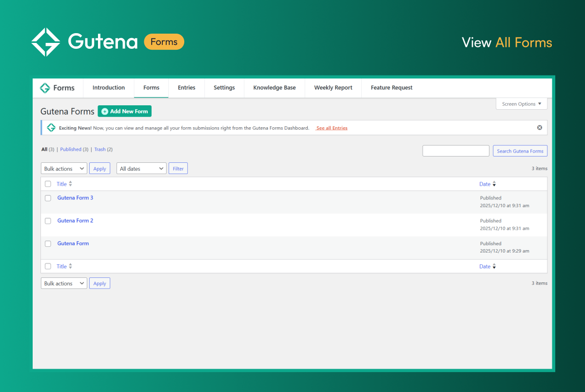The height and width of the screenshot is (392, 585).
Task: Sort forms using the Title column sort arrows
Action: coord(71,184)
